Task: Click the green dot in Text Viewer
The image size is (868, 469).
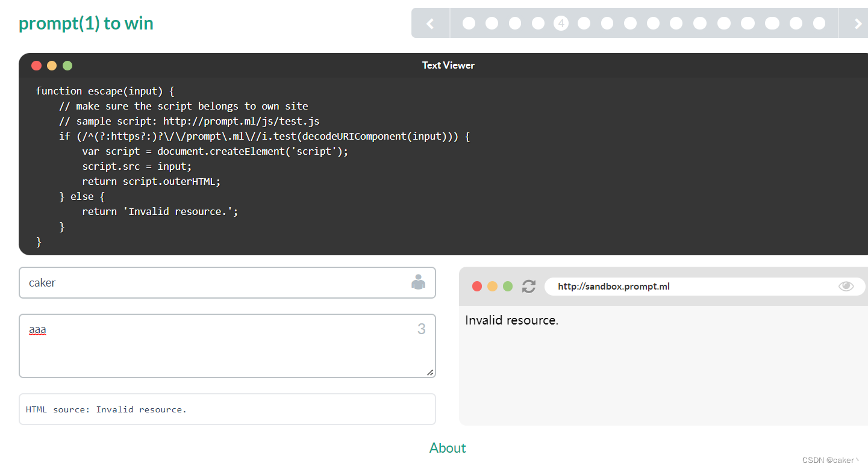Action: [x=67, y=66]
